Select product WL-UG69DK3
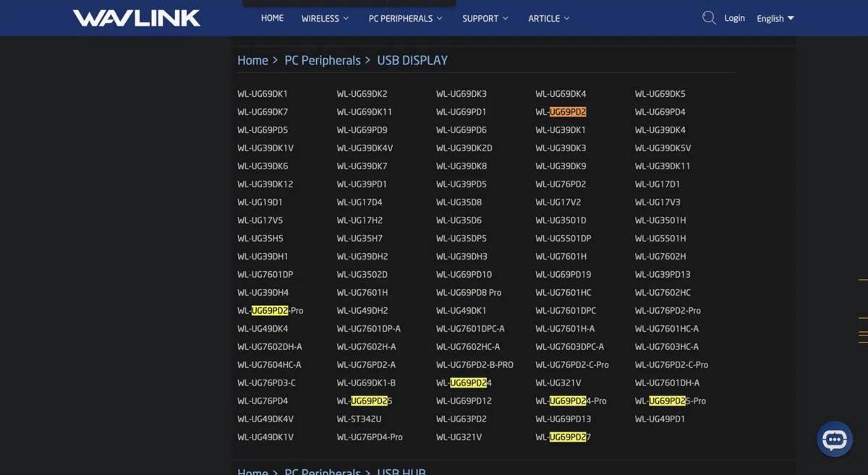The width and height of the screenshot is (868, 475). tap(461, 94)
